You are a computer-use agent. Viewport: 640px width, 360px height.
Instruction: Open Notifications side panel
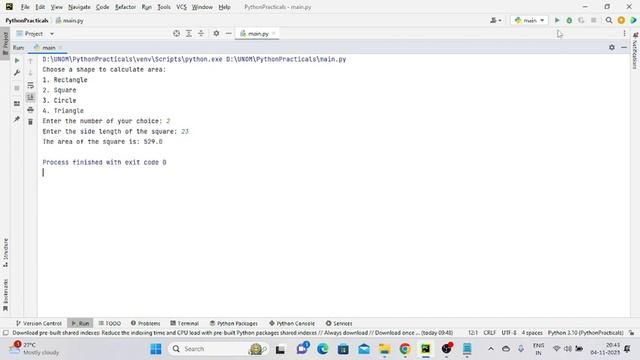click(635, 50)
